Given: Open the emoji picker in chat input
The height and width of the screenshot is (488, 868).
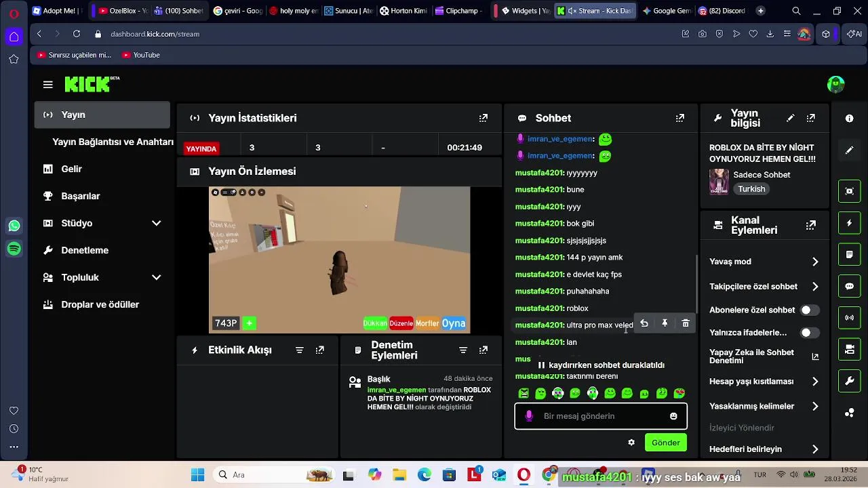Looking at the screenshot, I should [x=673, y=416].
